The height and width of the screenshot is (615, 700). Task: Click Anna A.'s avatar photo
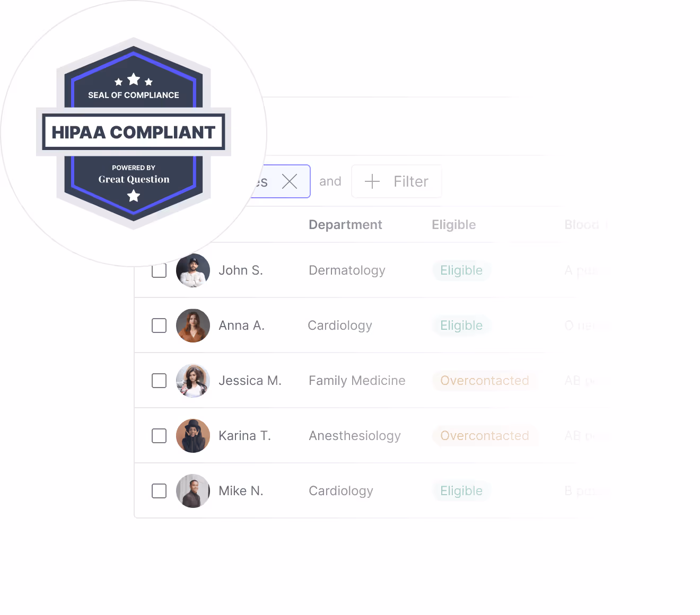point(192,325)
